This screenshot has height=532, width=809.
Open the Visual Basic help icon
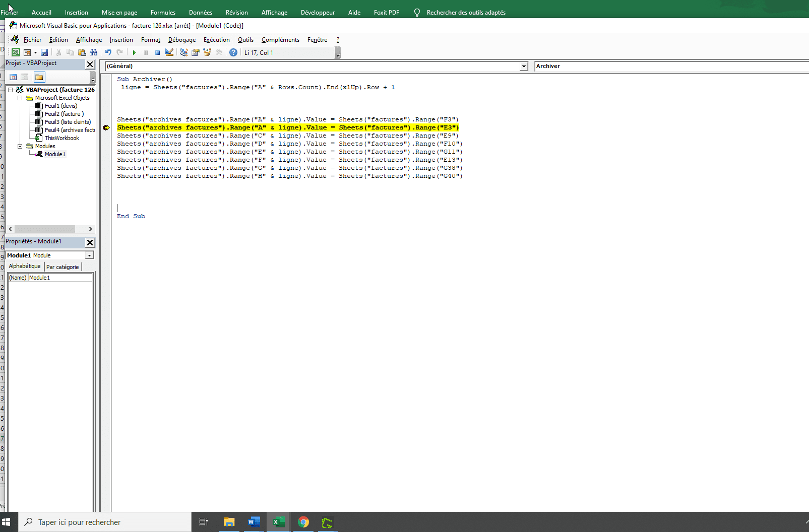[233, 52]
